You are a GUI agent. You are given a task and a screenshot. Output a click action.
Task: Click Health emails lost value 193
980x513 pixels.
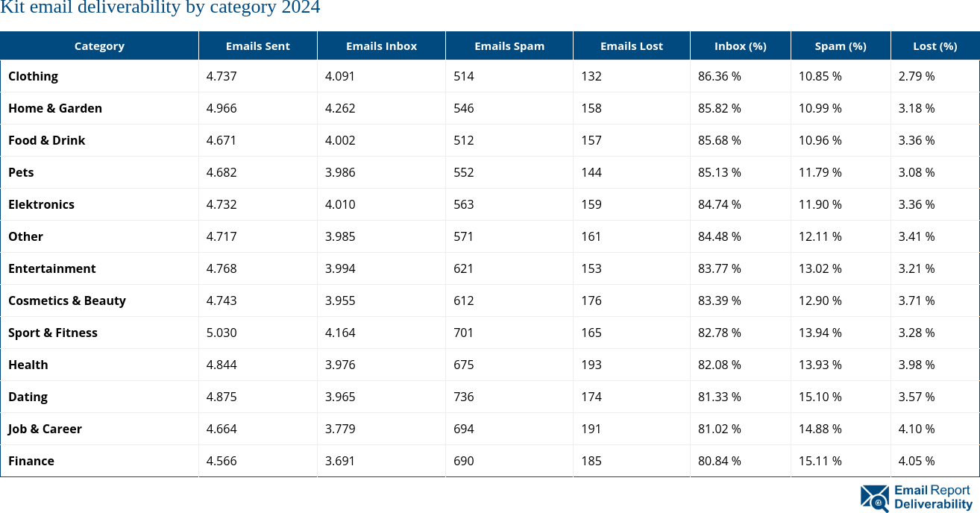pyautogui.click(x=591, y=365)
